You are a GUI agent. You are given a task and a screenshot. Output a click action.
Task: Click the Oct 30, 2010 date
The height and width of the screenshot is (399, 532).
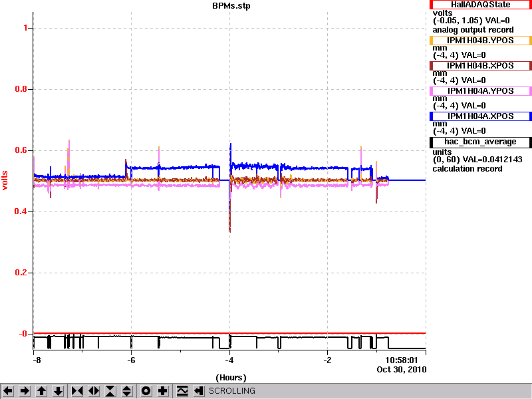click(402, 370)
